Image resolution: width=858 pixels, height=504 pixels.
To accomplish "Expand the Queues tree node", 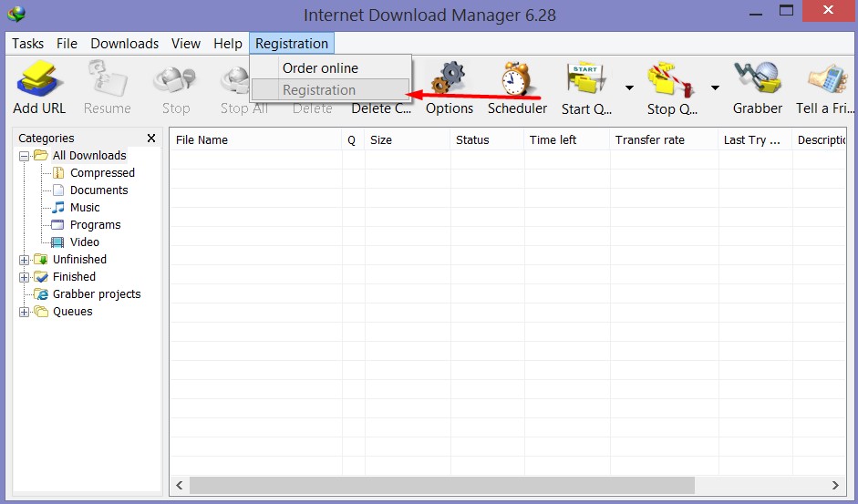I will click(x=24, y=312).
